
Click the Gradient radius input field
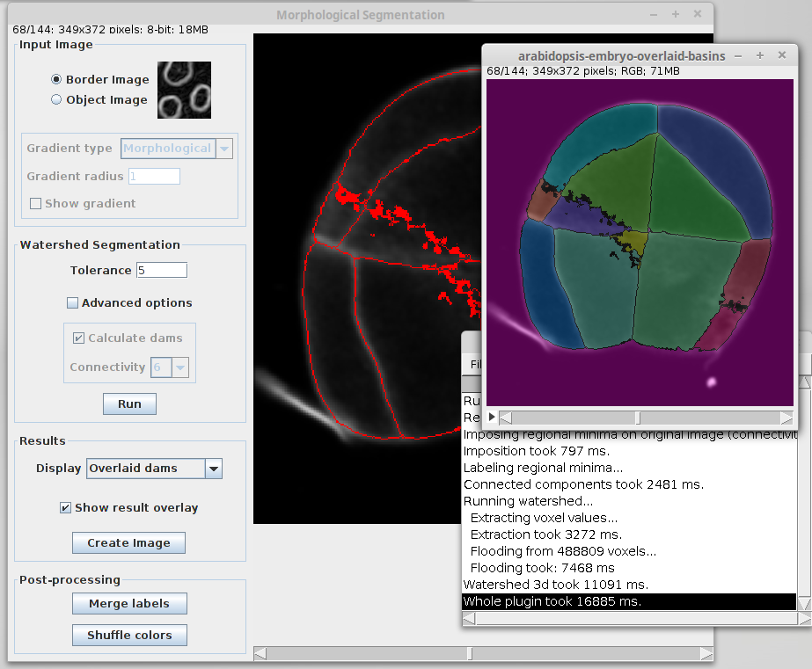[154, 177]
